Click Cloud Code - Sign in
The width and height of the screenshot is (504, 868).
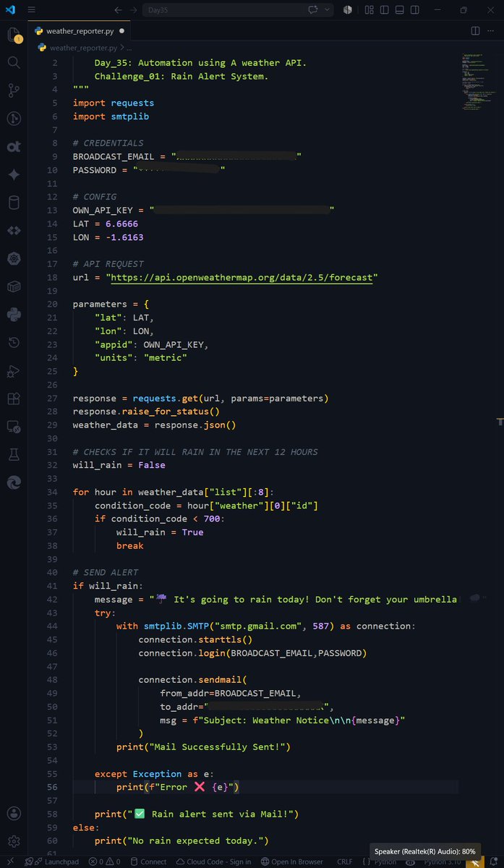(x=213, y=861)
